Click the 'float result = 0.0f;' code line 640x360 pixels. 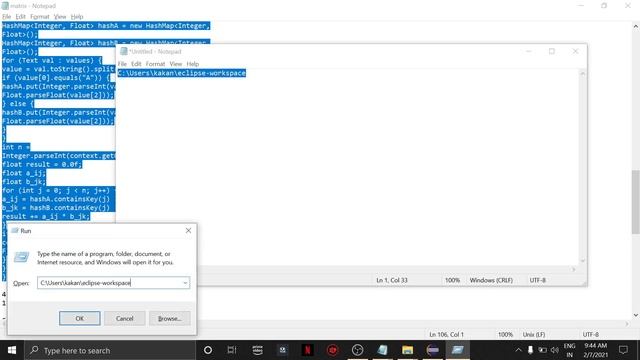(x=42, y=164)
